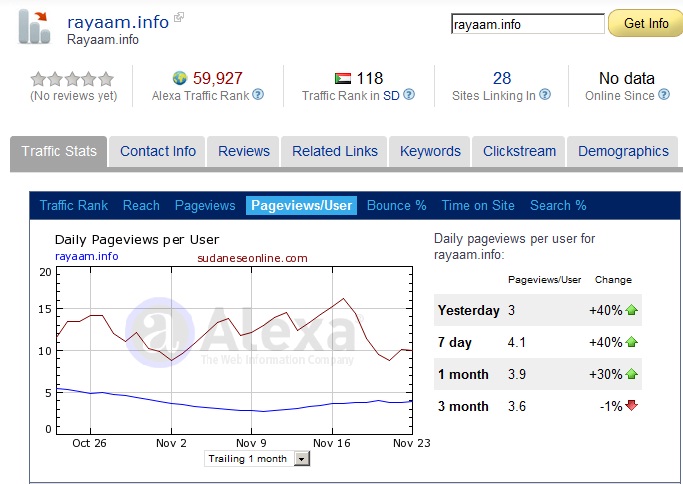Open help icon for Sites Linking In
The image size is (683, 484).
(x=545, y=94)
